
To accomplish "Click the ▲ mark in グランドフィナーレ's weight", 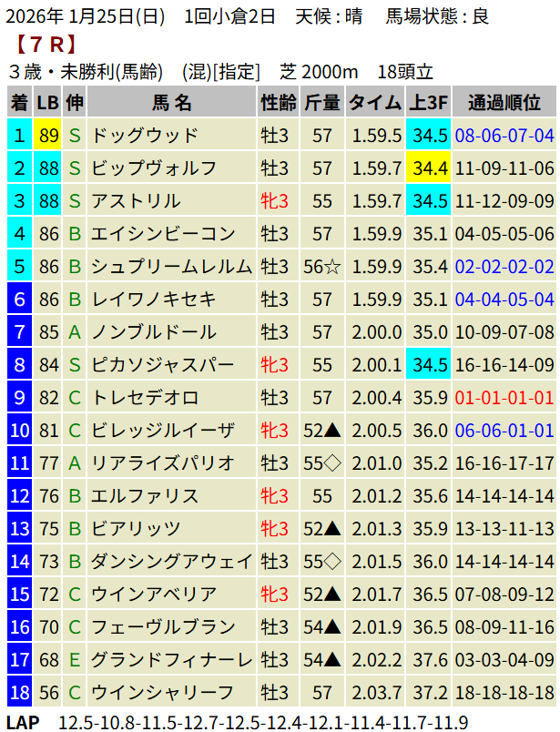I will click(x=332, y=660).
